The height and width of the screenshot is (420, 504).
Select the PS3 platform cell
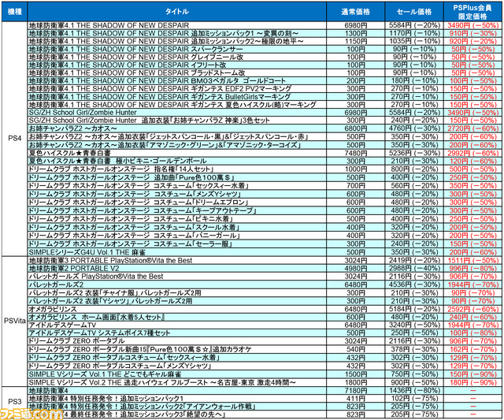pyautogui.click(x=15, y=402)
